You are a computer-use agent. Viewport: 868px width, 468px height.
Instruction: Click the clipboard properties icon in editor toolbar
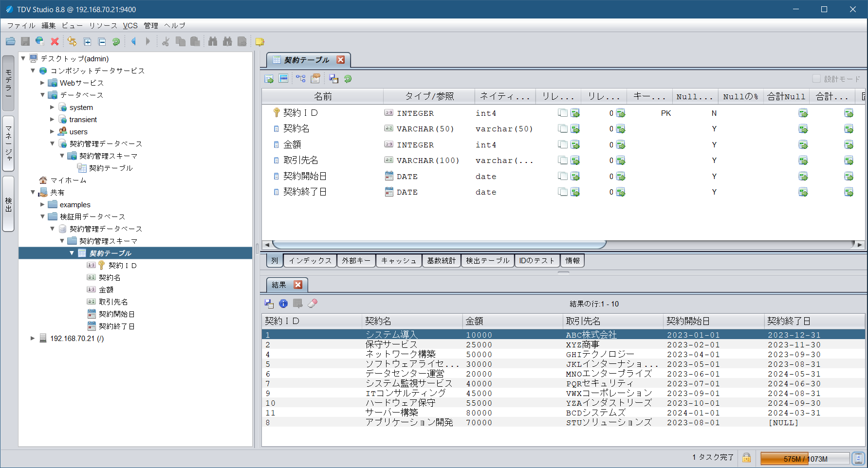[315, 78]
